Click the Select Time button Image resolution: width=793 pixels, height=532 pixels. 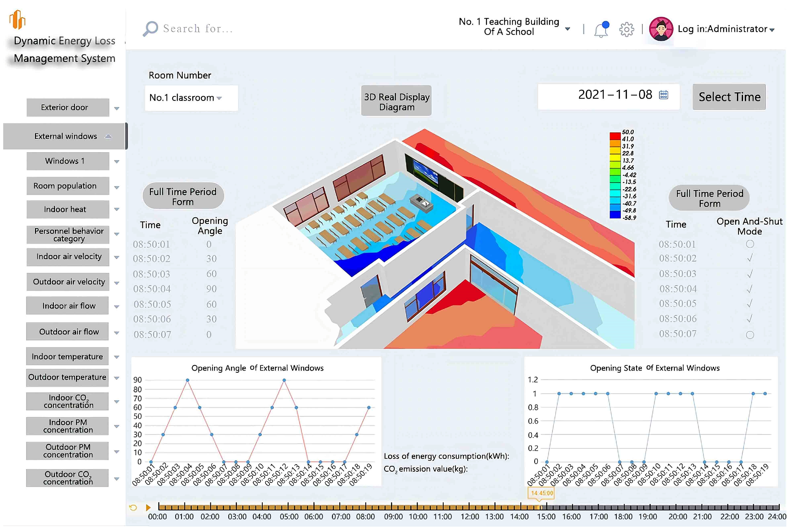coord(729,97)
